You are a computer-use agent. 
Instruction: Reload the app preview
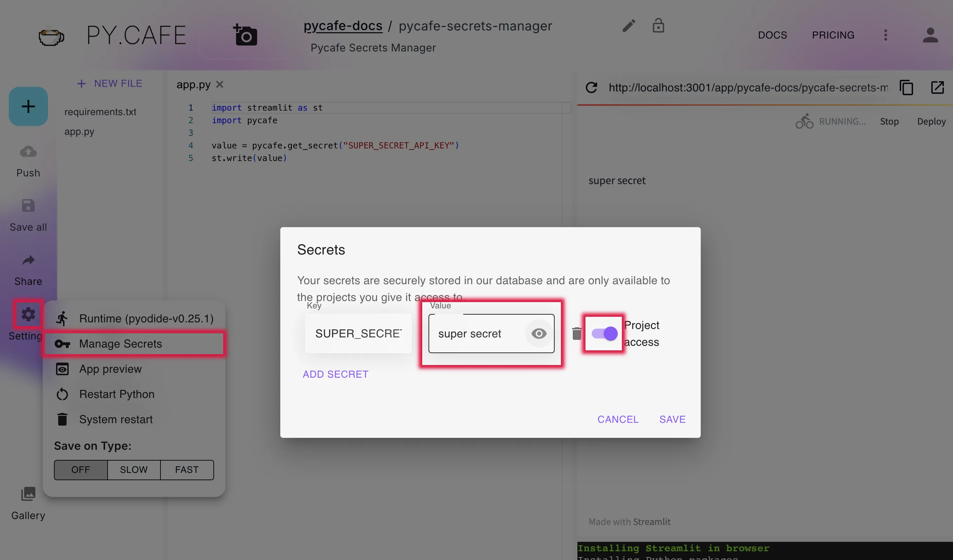(591, 87)
